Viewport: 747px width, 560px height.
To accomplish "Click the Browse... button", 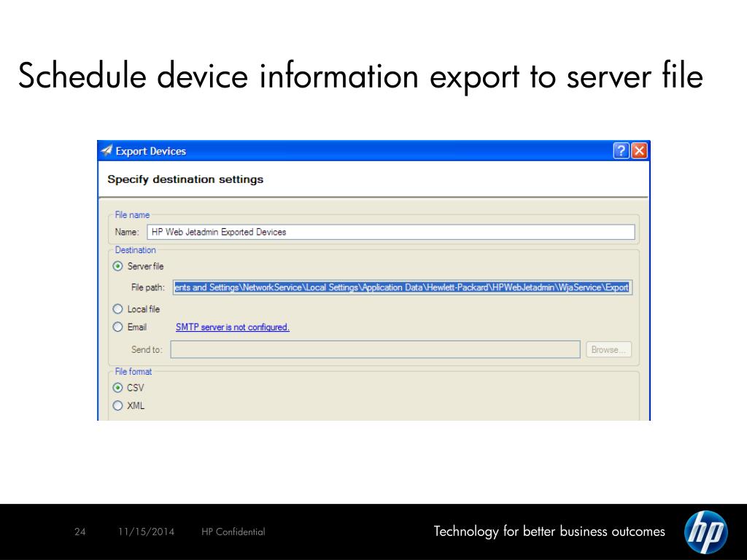I will (x=608, y=349).
